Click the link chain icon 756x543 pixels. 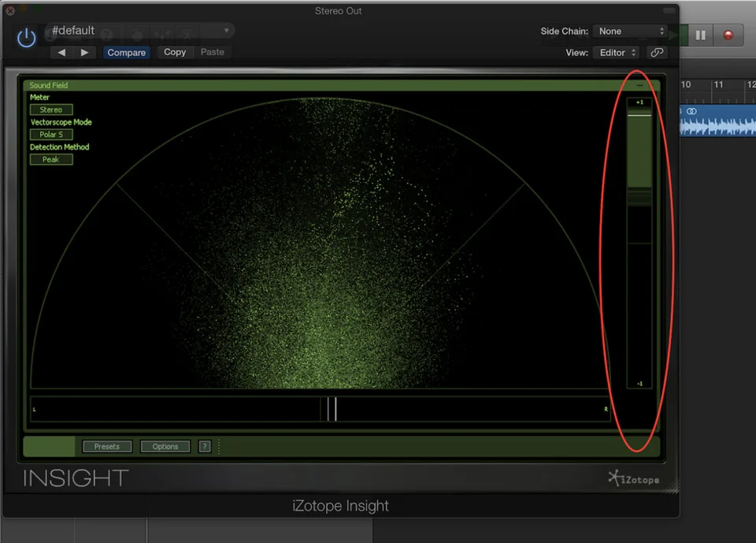coord(657,52)
